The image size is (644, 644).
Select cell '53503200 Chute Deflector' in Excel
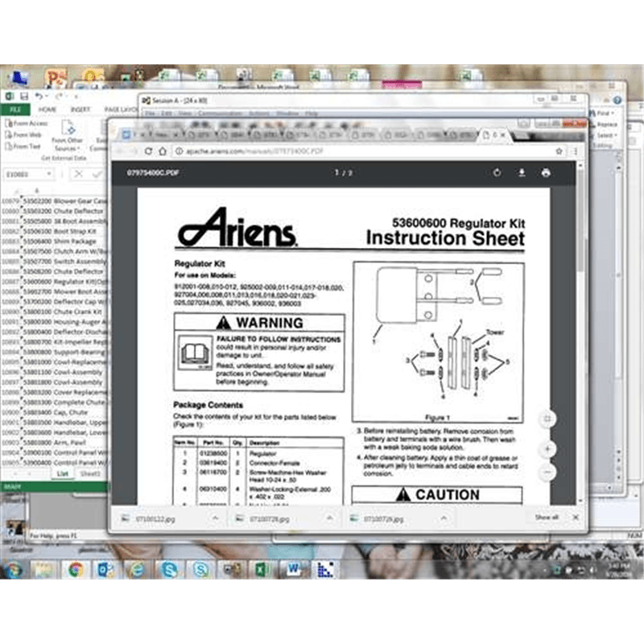point(64,211)
